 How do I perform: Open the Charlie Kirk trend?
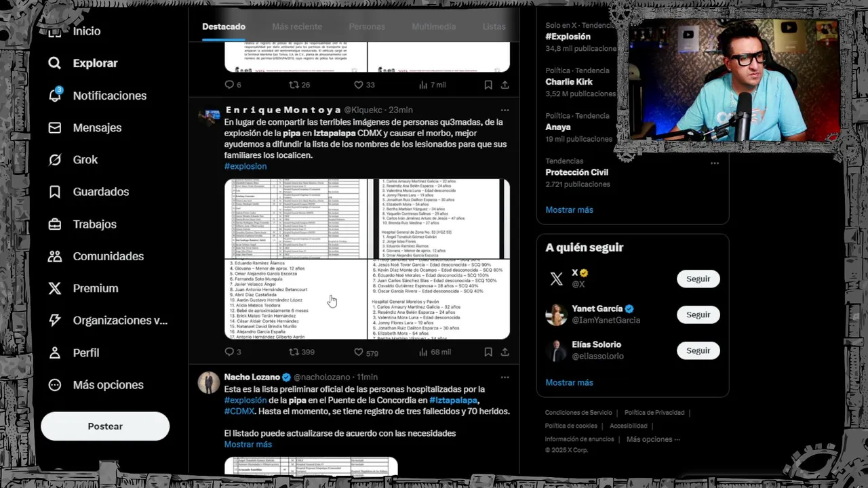tap(569, 81)
